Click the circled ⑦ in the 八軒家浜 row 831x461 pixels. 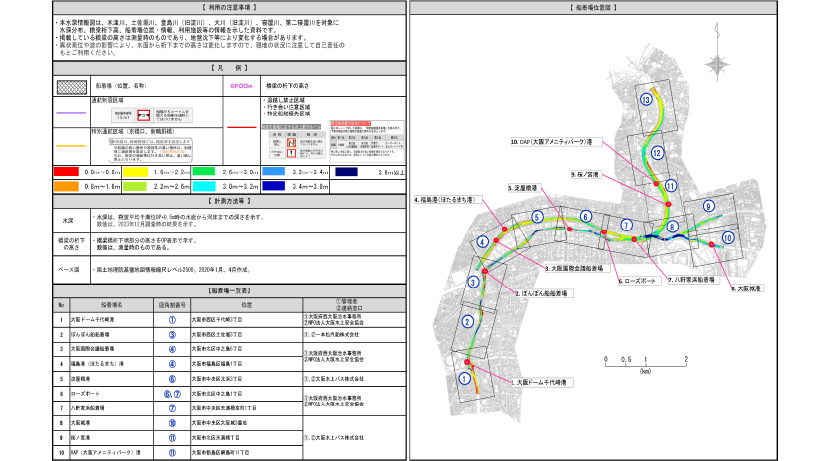tap(172, 408)
